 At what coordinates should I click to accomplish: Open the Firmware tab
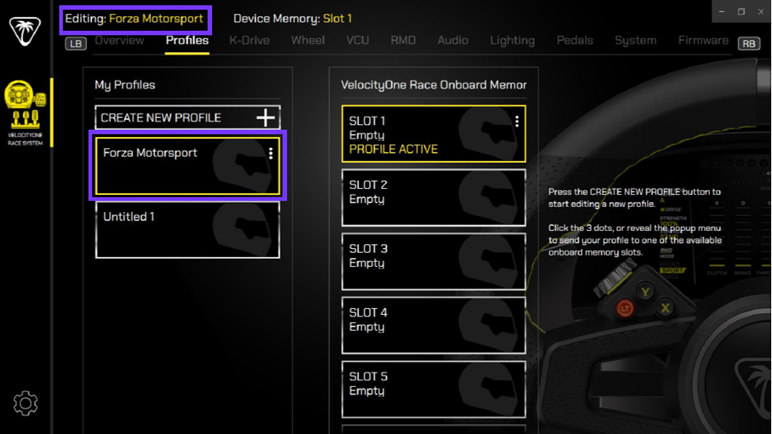[703, 40]
